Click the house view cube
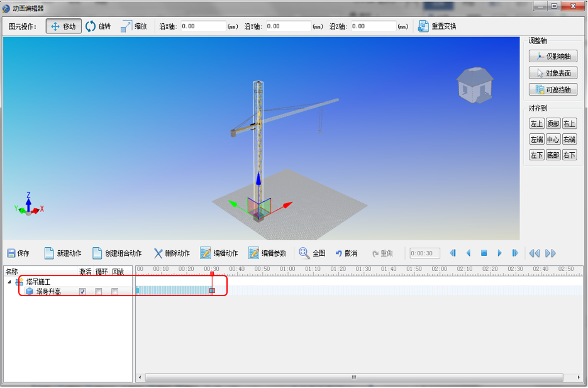This screenshot has width=588, height=388. 474,85
